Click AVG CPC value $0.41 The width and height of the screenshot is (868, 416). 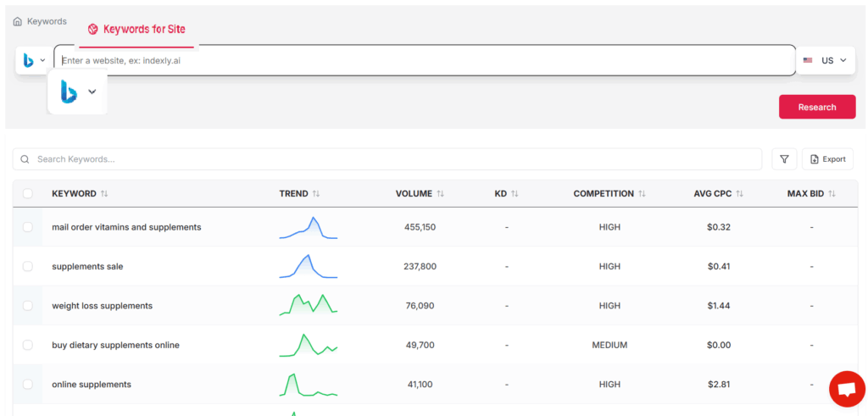tap(719, 266)
